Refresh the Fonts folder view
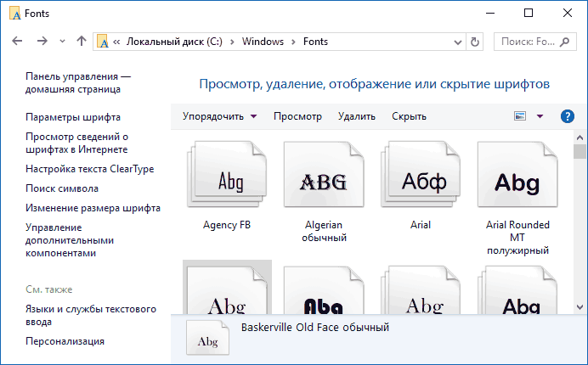Screen dimensions: 588x365 pos(475,42)
